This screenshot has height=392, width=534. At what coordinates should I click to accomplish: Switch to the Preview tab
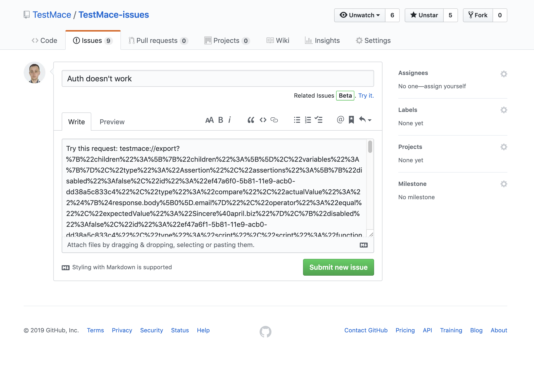pyautogui.click(x=112, y=122)
